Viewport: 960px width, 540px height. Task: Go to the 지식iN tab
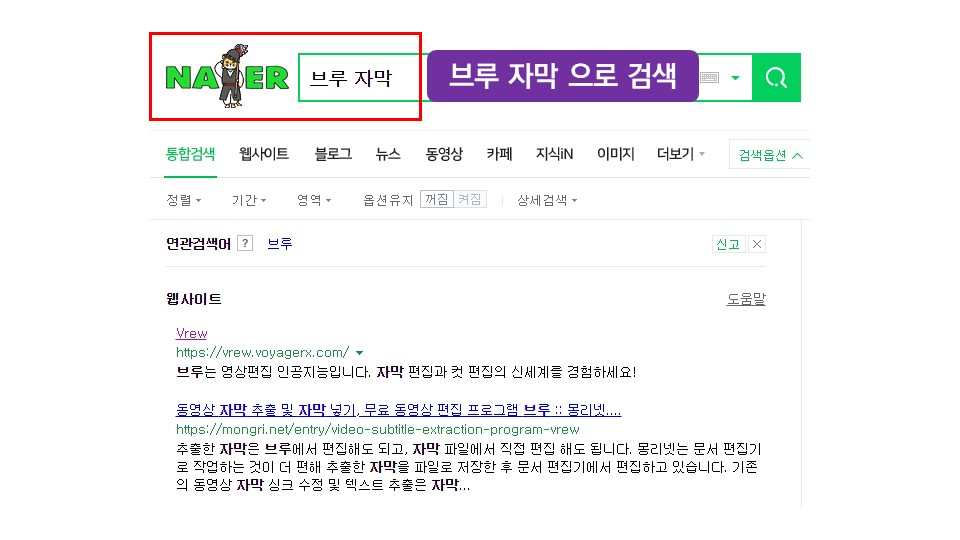point(554,154)
